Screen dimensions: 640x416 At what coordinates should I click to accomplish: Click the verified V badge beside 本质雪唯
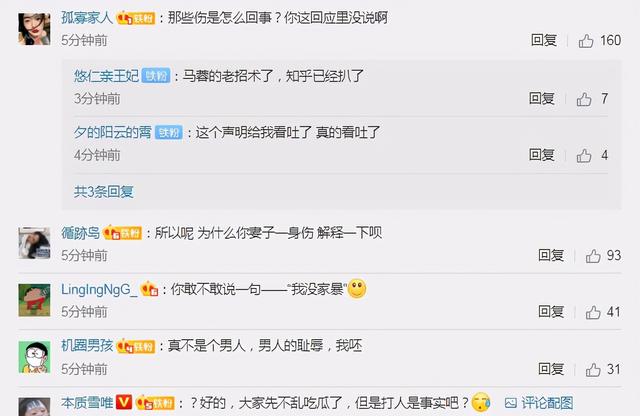[x=124, y=402]
